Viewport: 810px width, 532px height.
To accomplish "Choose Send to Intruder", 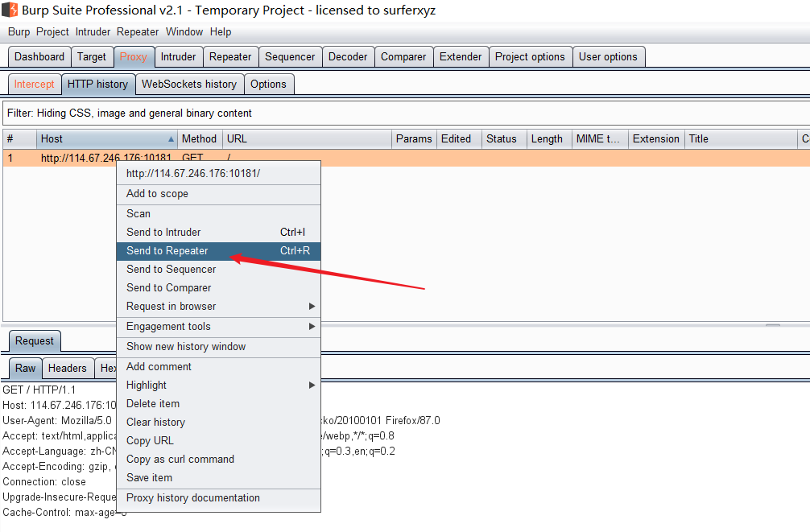I will (218, 233).
